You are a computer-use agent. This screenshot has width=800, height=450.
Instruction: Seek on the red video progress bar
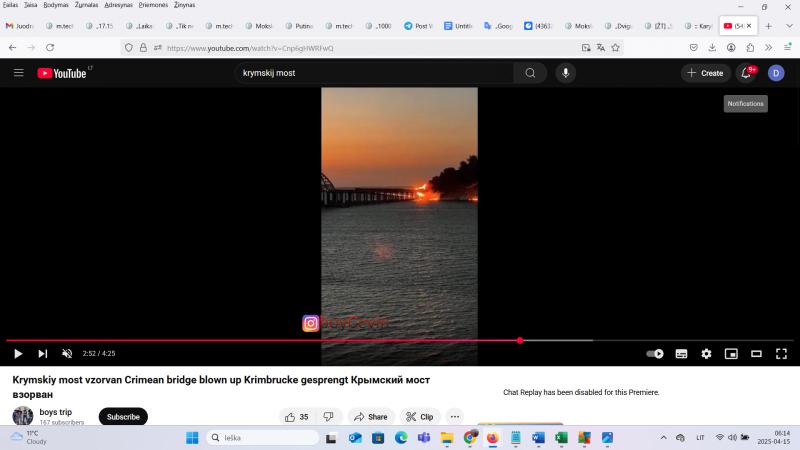(x=300, y=340)
